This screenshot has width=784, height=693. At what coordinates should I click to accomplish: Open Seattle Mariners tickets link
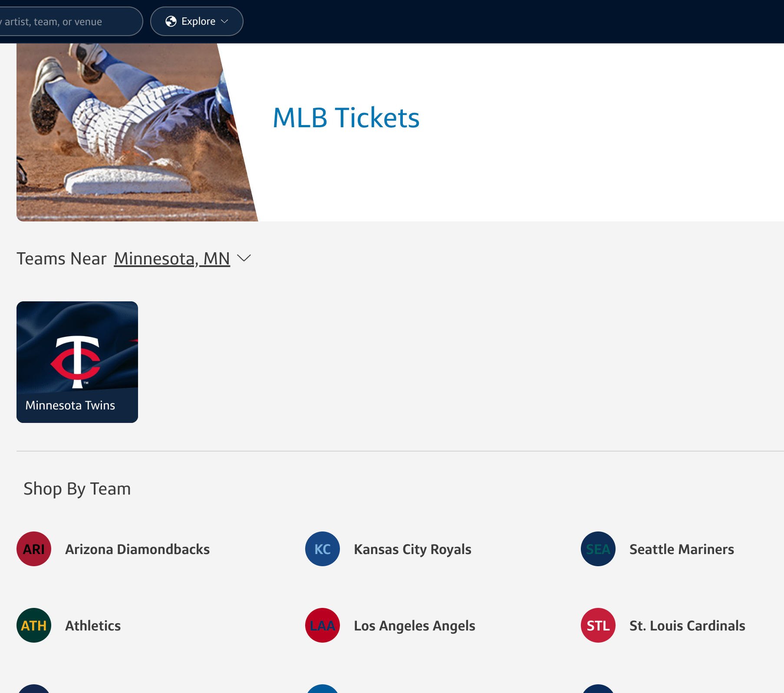682,549
